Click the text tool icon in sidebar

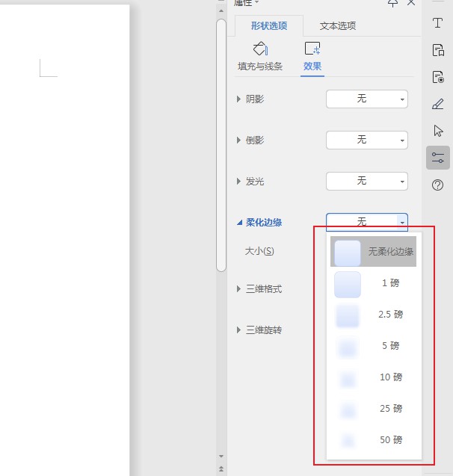point(437,22)
